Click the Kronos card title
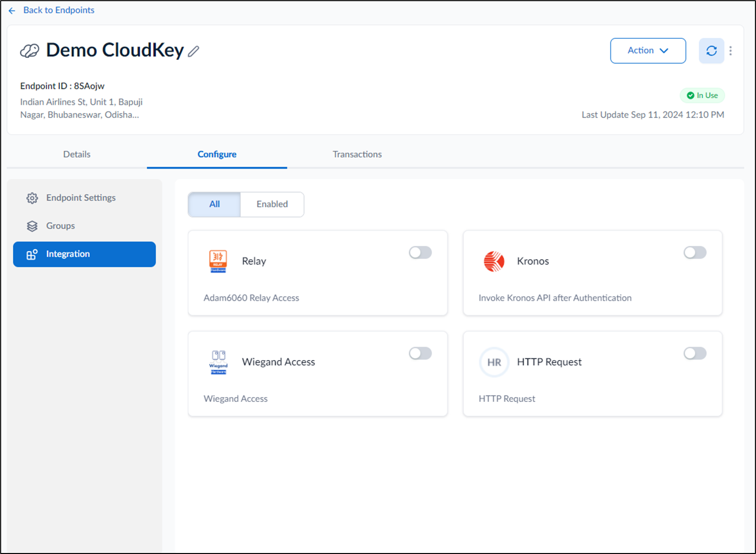The height and width of the screenshot is (554, 756). (x=533, y=261)
